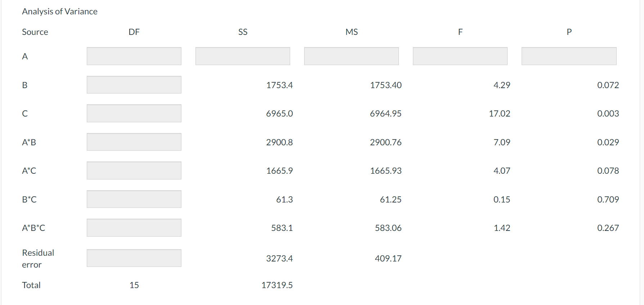Click the Total row label
This screenshot has height=305, width=644.
(x=31, y=285)
